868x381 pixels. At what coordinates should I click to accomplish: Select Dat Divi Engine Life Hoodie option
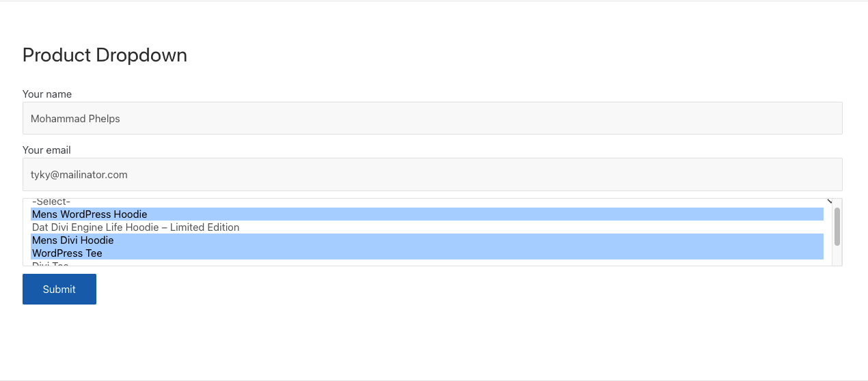[135, 227]
